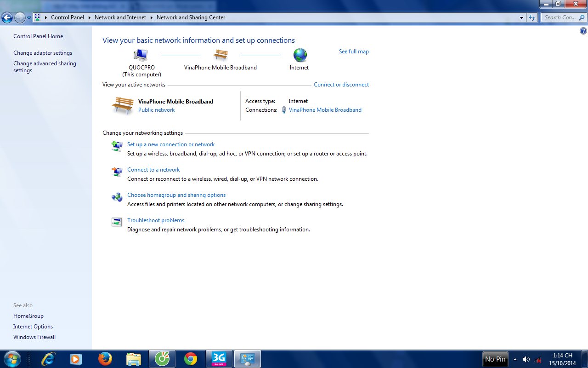Open Change adapter settings
Viewport: 588px width, 368px height.
(43, 53)
